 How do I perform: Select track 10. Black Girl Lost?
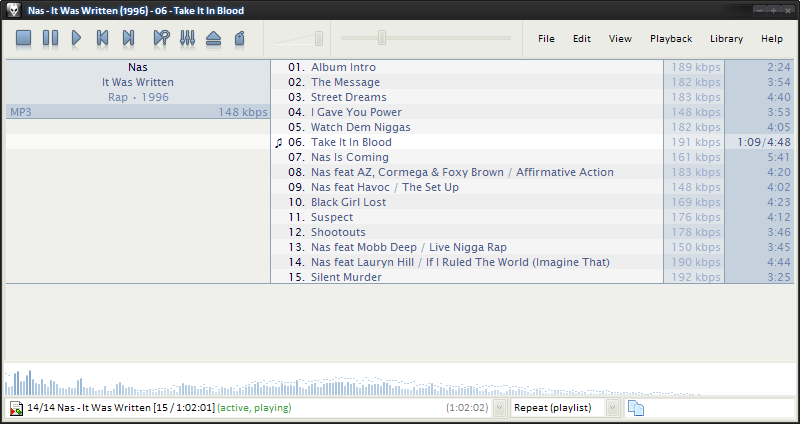tap(467, 202)
